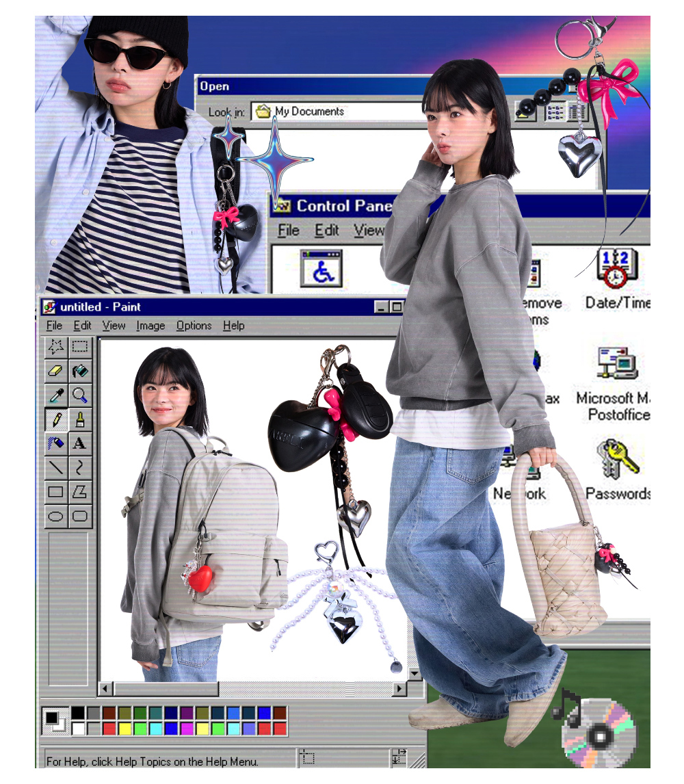This screenshot has height=784, width=684.
Task: Click the Control Panel title bar icon
Action: click(x=282, y=205)
